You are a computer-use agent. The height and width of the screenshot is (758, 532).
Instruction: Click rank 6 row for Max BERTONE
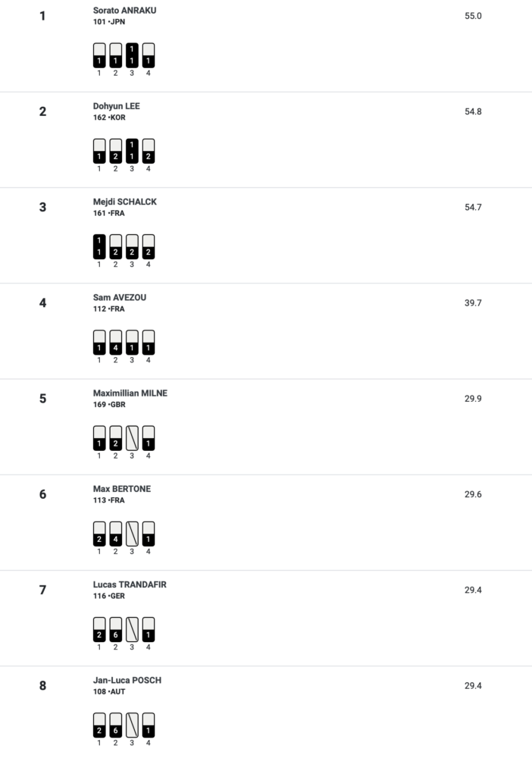pyautogui.click(x=266, y=522)
